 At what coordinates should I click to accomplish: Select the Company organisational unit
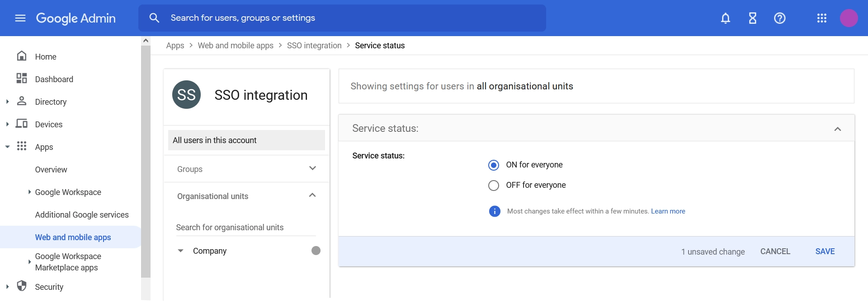pyautogui.click(x=210, y=251)
